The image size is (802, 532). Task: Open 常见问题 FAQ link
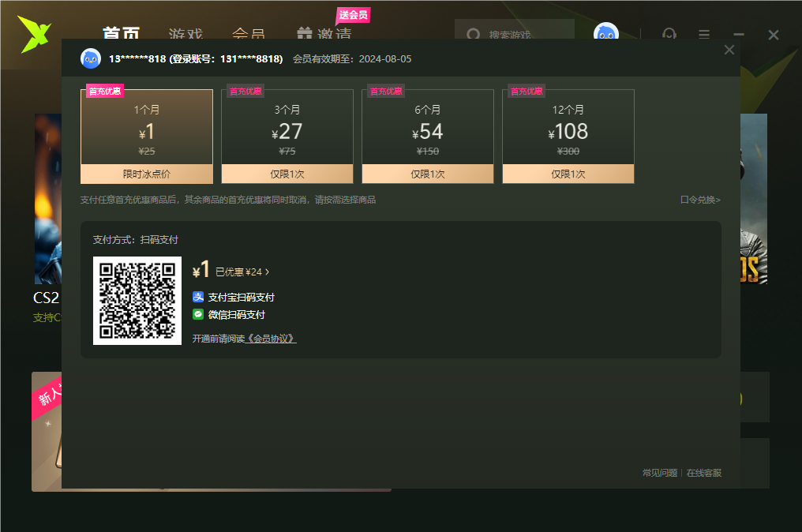pos(660,473)
